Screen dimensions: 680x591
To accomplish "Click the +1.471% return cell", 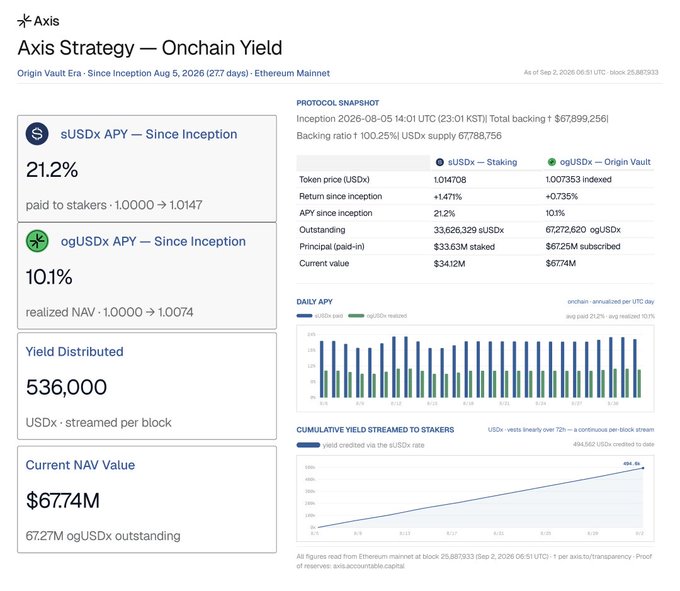I will coord(448,196).
